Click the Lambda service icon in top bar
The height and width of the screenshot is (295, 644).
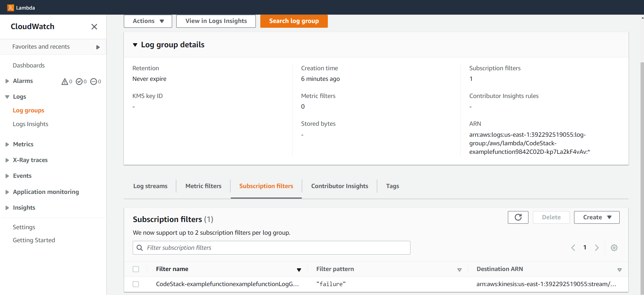[11, 8]
